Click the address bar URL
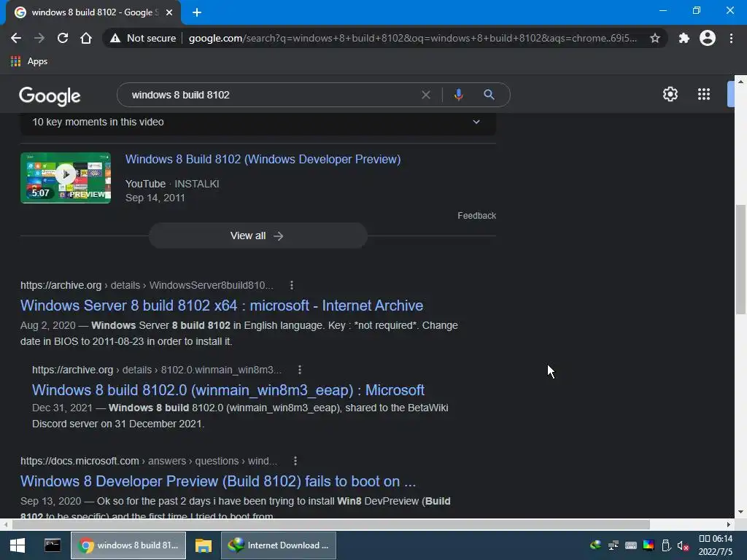The width and height of the screenshot is (747, 560). [x=413, y=38]
